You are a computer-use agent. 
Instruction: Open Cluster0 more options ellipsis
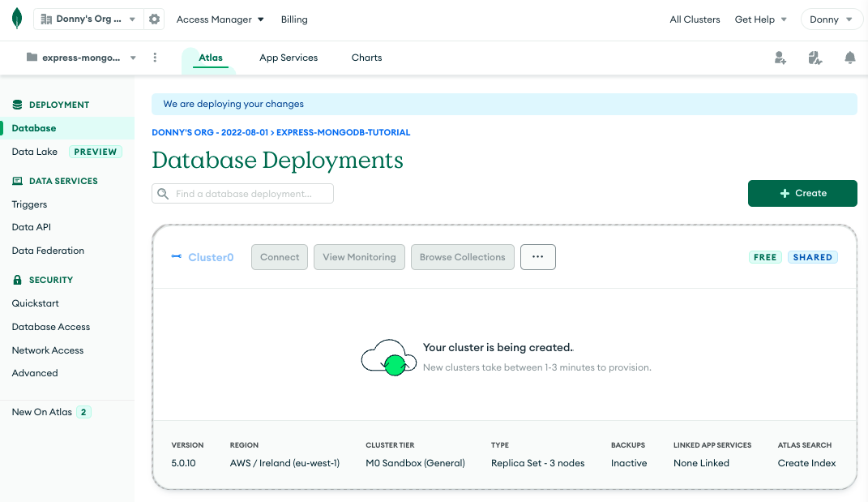538,257
